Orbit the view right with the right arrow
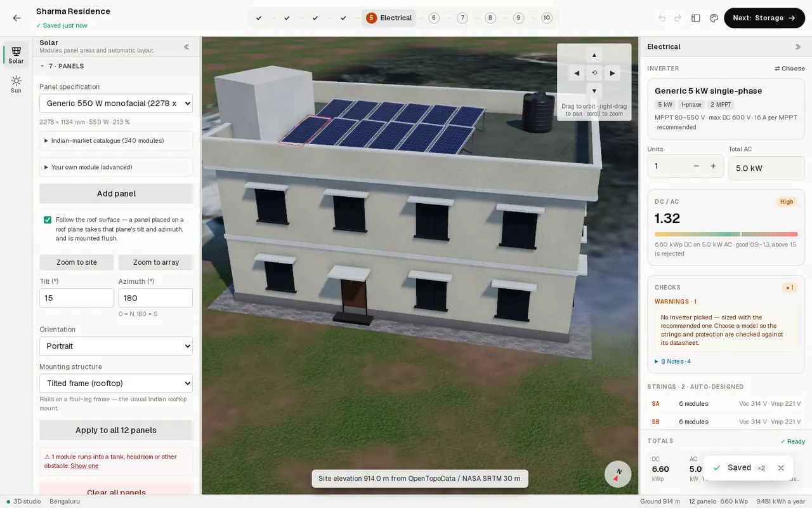 [x=612, y=73]
